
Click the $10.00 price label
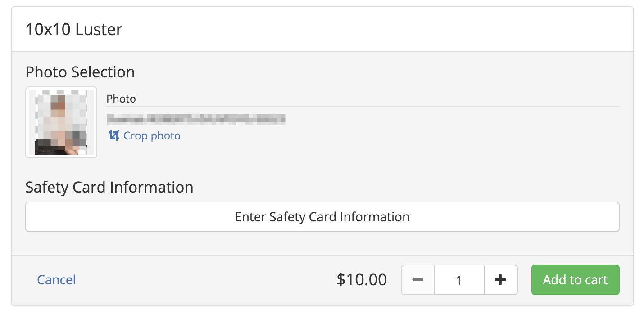362,280
